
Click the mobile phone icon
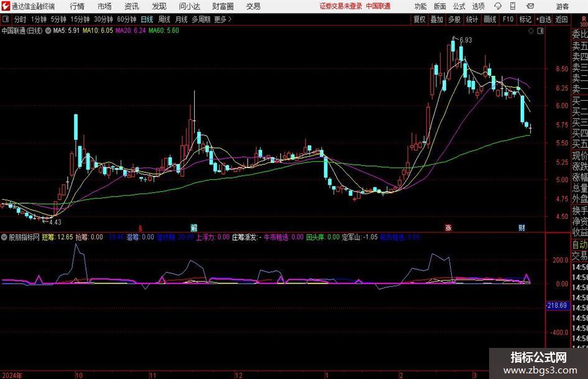point(513,6)
